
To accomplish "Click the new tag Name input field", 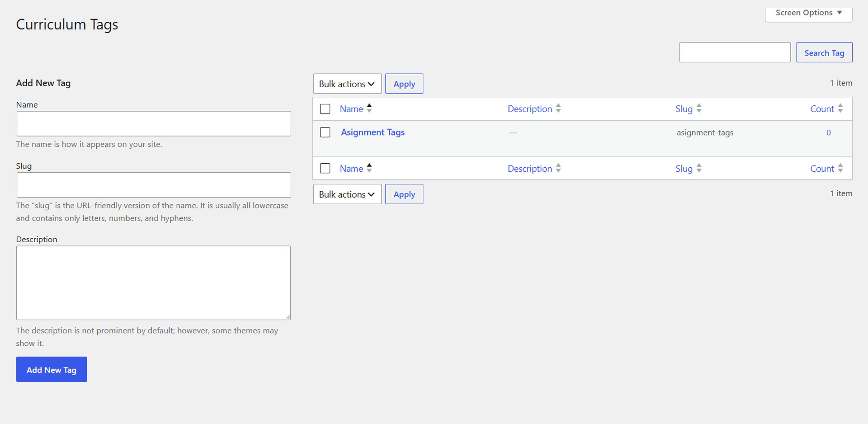I will [154, 123].
